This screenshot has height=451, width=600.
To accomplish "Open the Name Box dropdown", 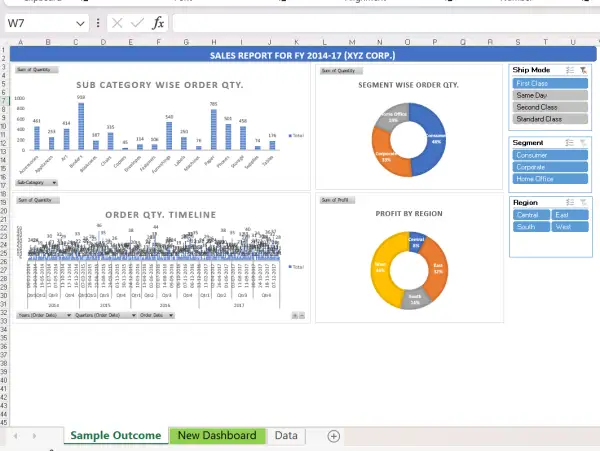I will (80, 22).
